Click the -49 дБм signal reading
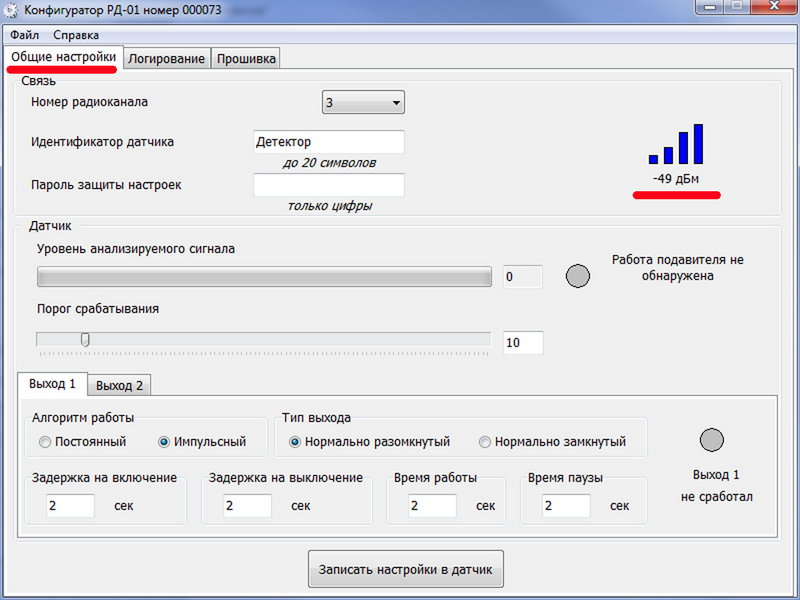This screenshot has height=600, width=800. click(x=676, y=179)
